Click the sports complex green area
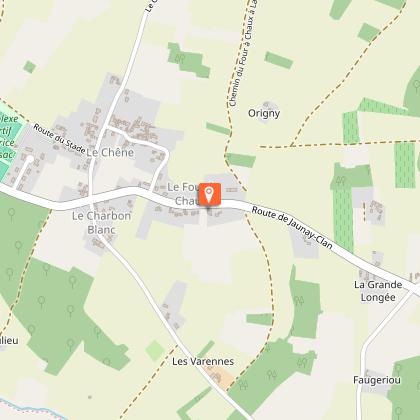 pos(9,140)
